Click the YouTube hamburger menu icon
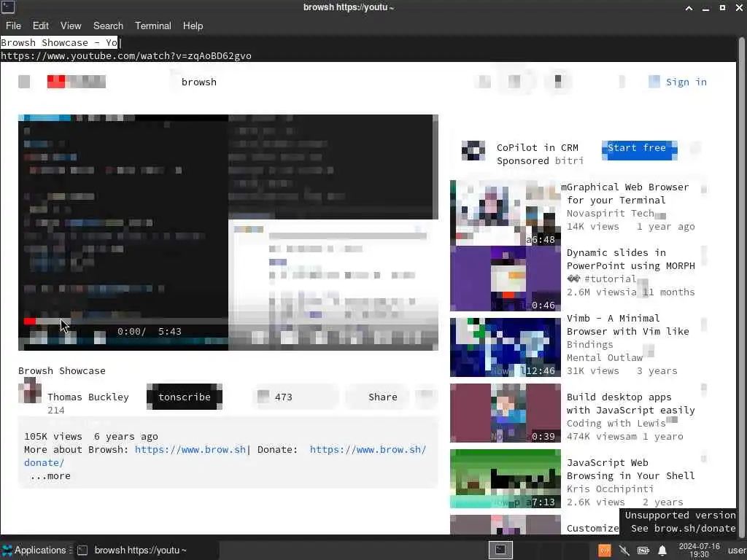Screen dimensions: 747x560 (24, 82)
